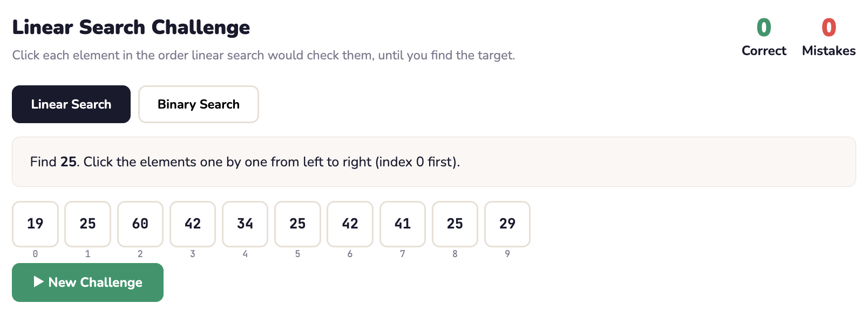Click array cell 19 at index 0
The height and width of the screenshot is (323, 868).
point(35,224)
